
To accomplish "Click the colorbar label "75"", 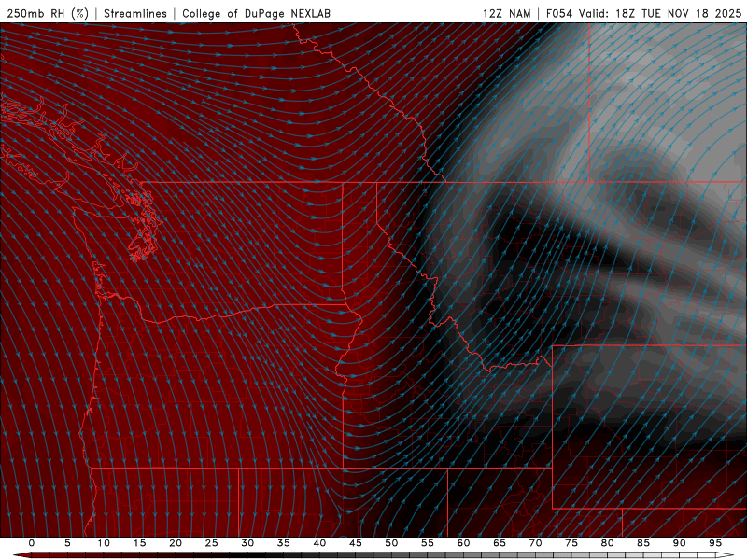I will click(571, 543).
